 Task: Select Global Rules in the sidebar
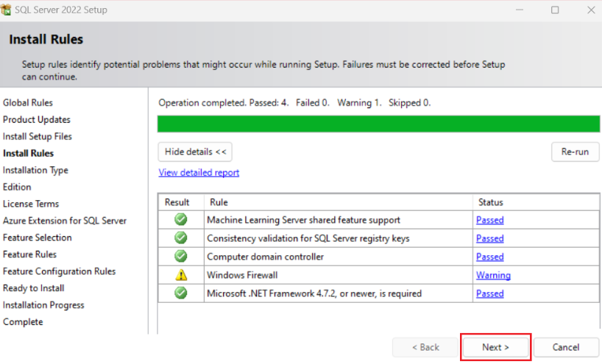pos(28,103)
